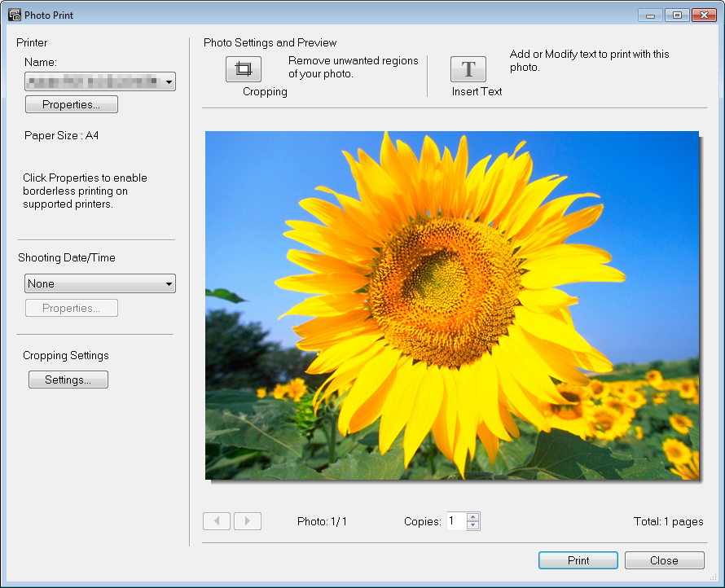The height and width of the screenshot is (588, 725).
Task: Close the window with red X
Action: pos(704,15)
